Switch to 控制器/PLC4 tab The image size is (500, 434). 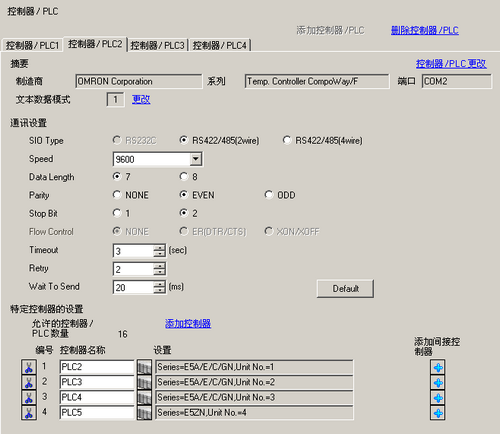[220, 45]
